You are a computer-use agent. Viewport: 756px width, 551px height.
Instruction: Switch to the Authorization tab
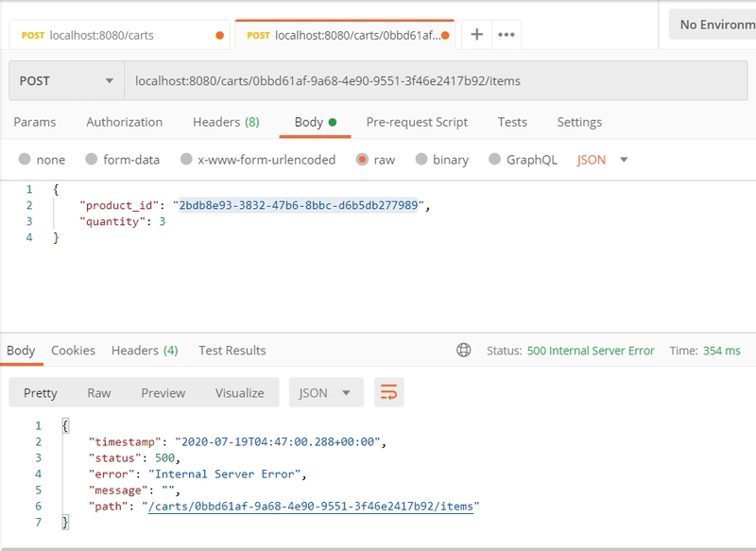[x=124, y=122]
